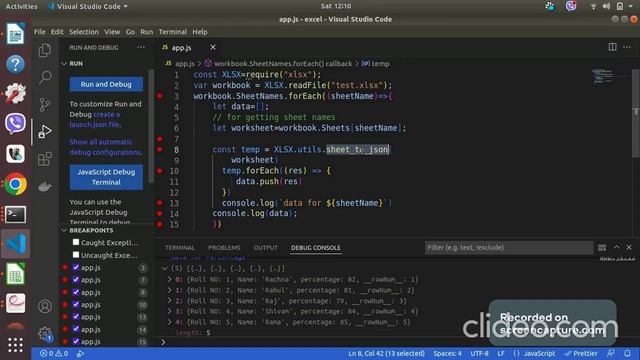Click the notifications bell in status bar
This screenshot has height=360, width=640.
[x=627, y=353]
